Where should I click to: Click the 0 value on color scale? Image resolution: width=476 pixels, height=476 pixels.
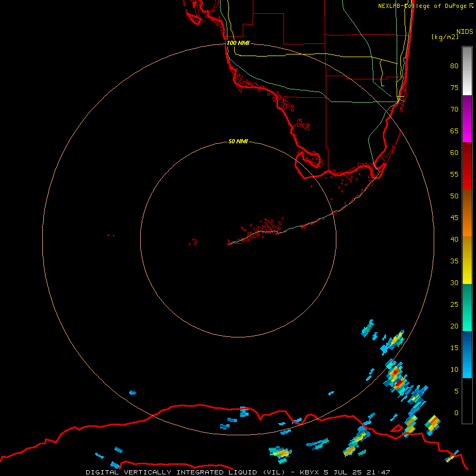pyautogui.click(x=456, y=413)
